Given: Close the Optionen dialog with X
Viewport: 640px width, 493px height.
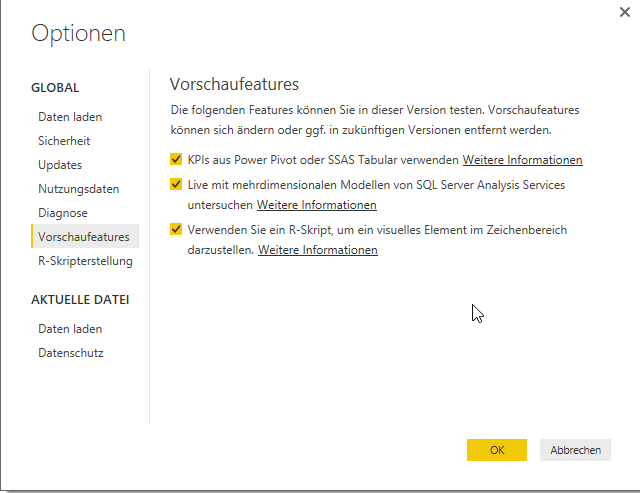Looking at the screenshot, I should 624,12.
